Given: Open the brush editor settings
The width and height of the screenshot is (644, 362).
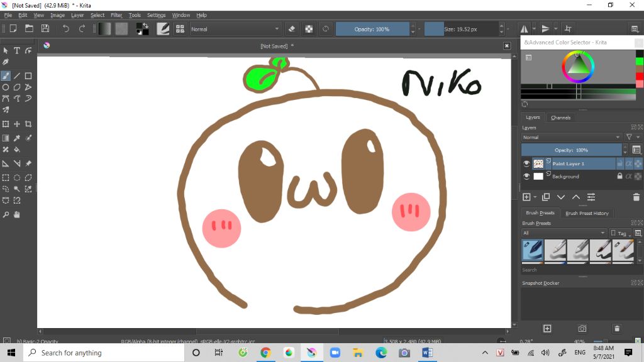Looking at the screenshot, I should 163,29.
